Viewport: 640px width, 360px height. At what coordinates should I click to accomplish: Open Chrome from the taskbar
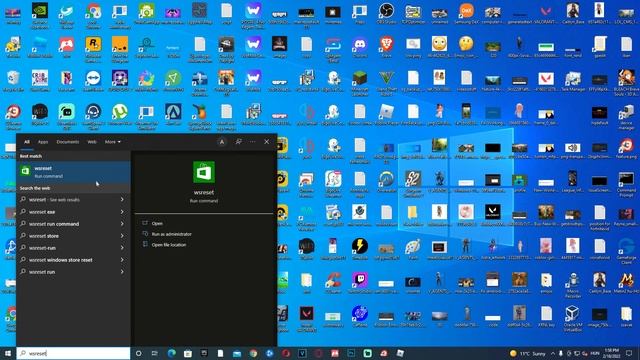point(253,353)
